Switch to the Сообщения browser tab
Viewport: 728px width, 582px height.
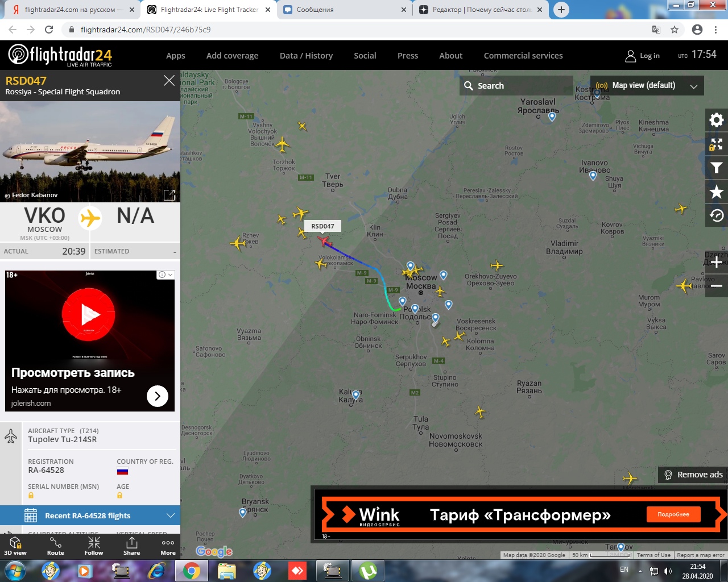pyautogui.click(x=345, y=10)
